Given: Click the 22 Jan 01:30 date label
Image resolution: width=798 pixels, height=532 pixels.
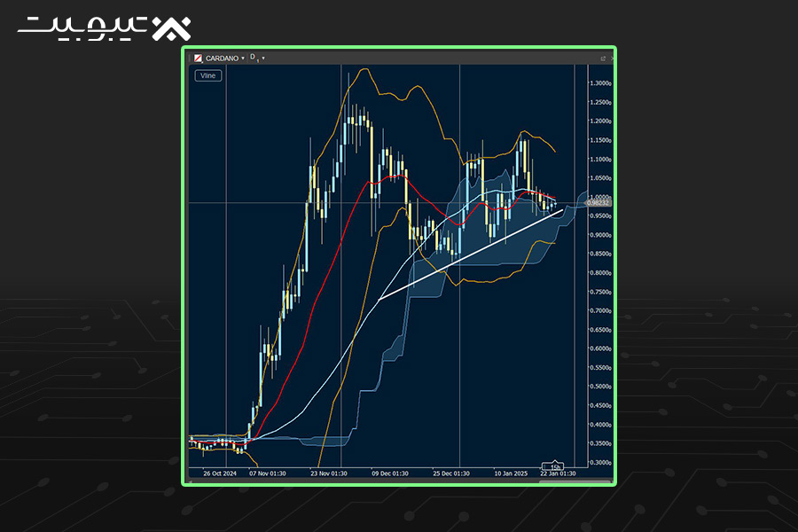Looking at the screenshot, I should [x=558, y=473].
